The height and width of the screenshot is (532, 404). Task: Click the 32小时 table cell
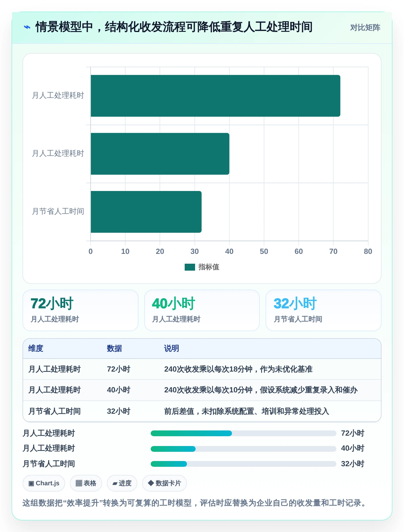(x=119, y=411)
